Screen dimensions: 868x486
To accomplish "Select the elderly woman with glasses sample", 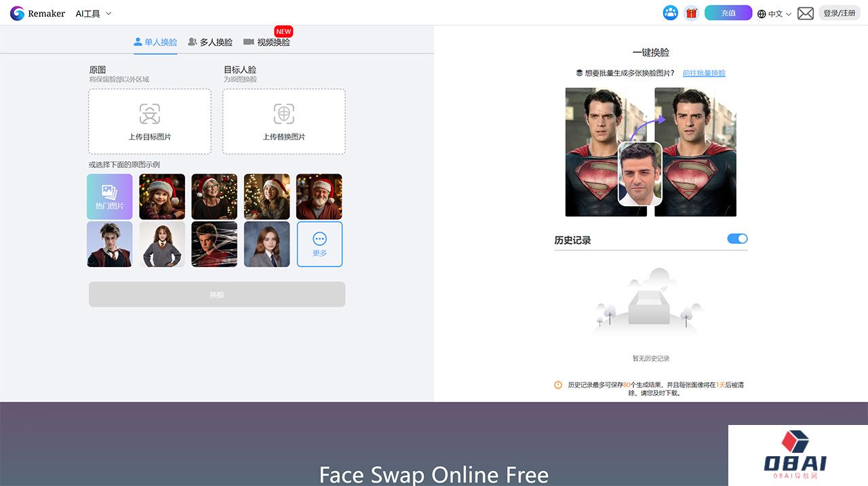I will point(214,197).
